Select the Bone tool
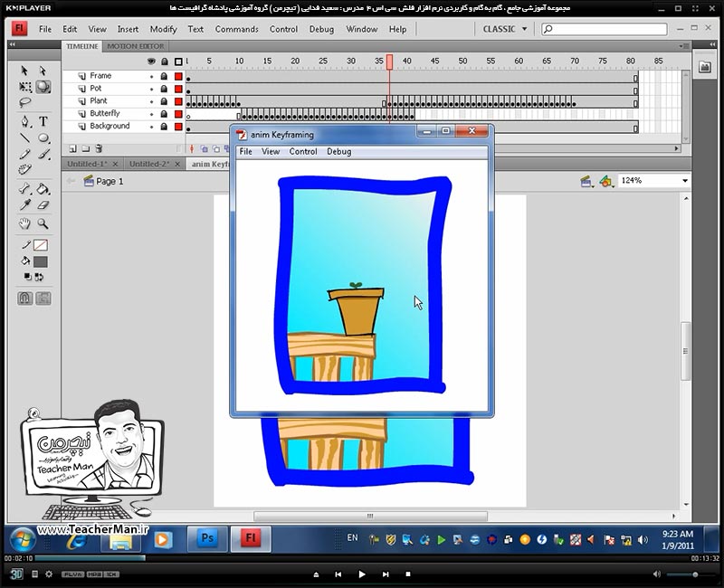 (x=25, y=189)
